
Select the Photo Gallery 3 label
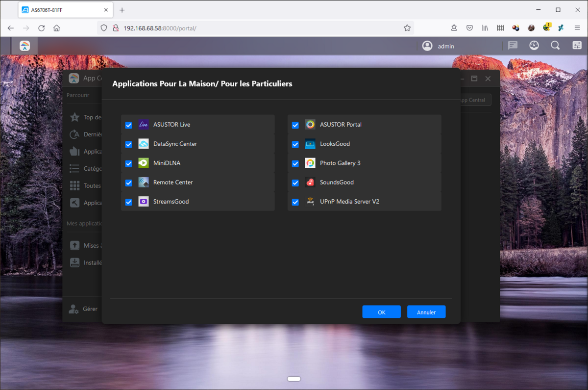[x=340, y=163]
